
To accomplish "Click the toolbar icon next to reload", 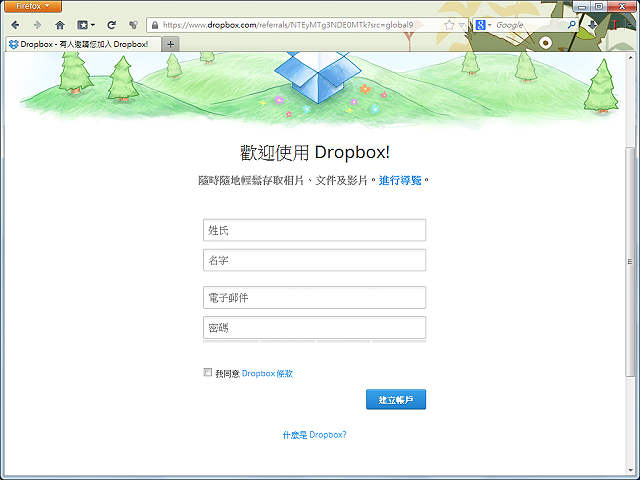I will (x=133, y=25).
